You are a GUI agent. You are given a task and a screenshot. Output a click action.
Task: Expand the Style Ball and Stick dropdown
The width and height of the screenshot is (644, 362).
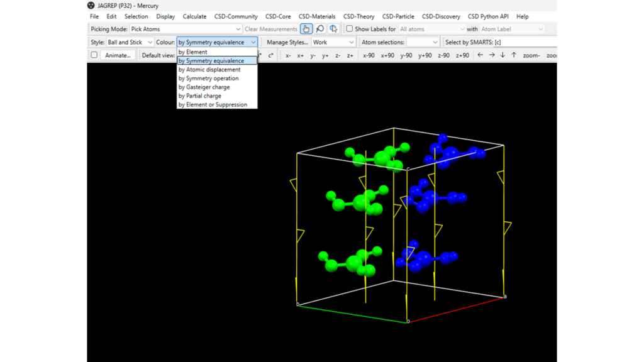point(130,42)
